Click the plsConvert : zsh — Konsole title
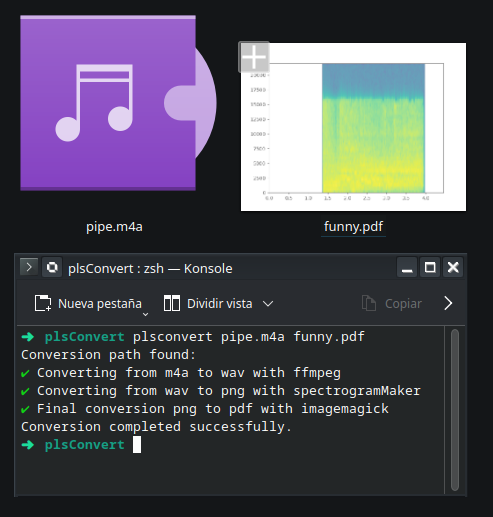 pos(150,268)
